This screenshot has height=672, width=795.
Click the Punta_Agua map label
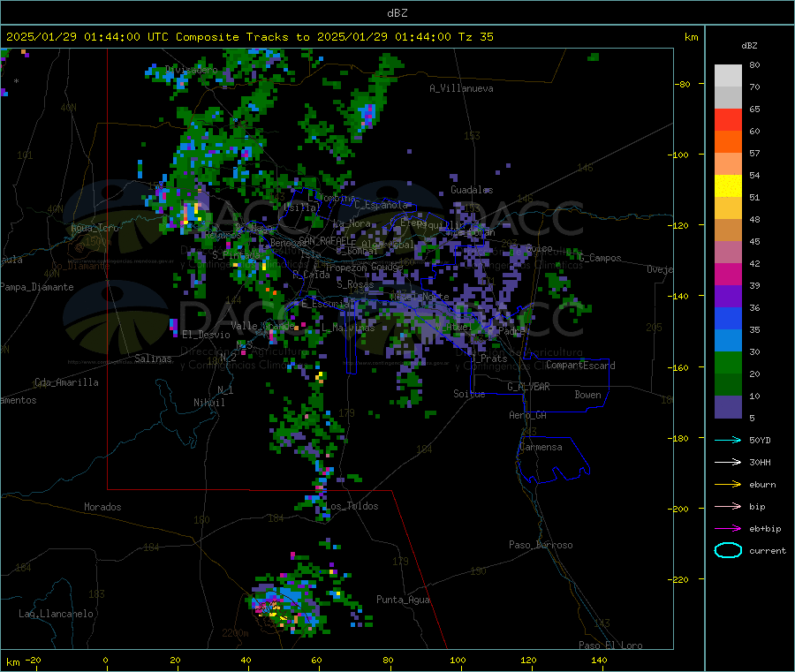(x=403, y=600)
